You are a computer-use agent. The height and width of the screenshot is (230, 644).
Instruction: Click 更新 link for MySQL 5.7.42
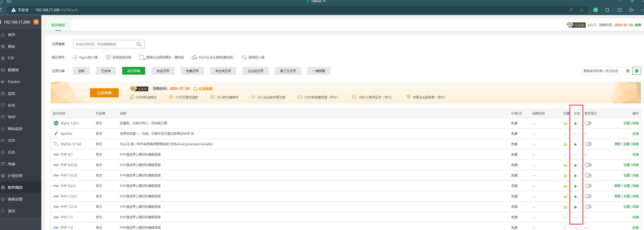click(x=618, y=144)
